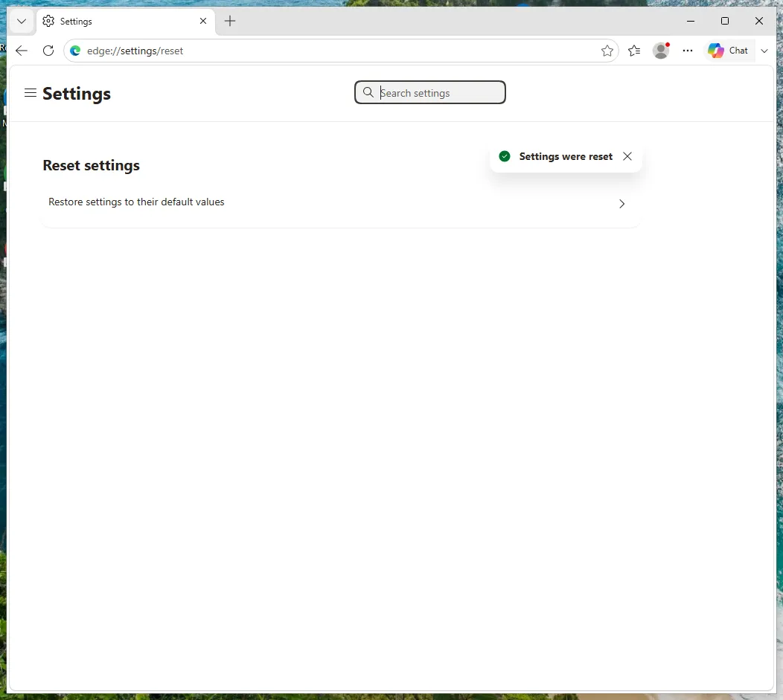The height and width of the screenshot is (700, 783).
Task: Open Restore settings to their default values
Action: pos(341,203)
